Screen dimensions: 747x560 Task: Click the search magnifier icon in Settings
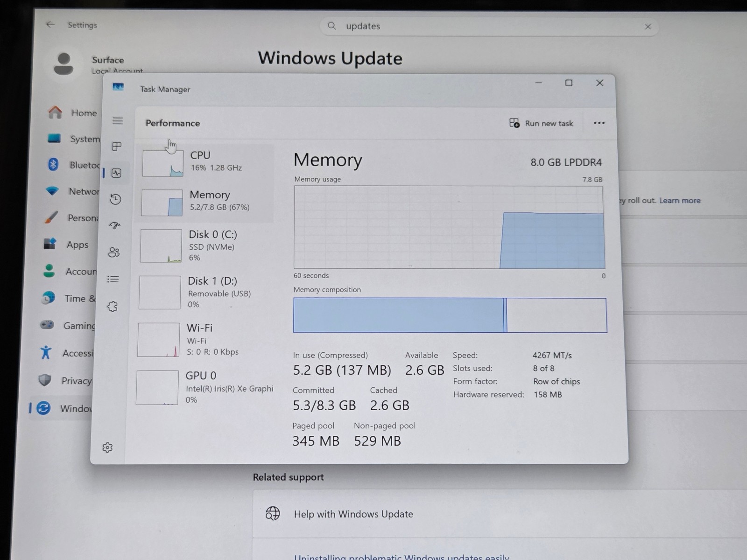point(332,26)
